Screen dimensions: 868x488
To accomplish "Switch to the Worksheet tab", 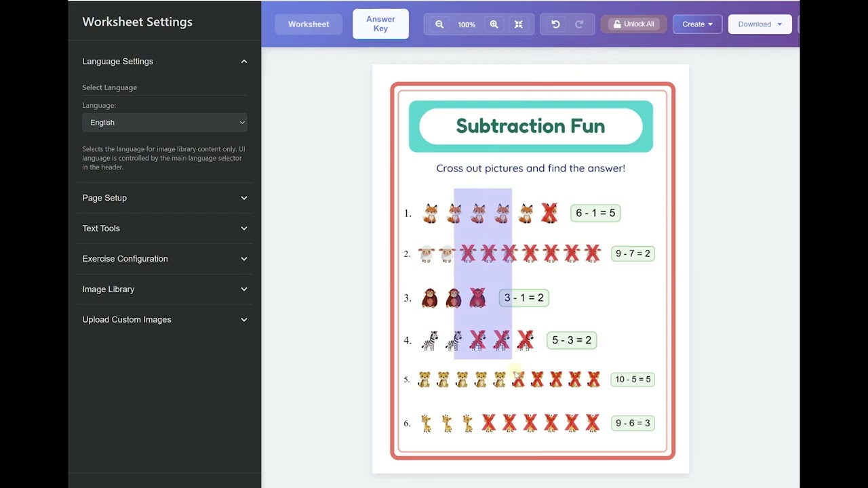I will pos(309,24).
